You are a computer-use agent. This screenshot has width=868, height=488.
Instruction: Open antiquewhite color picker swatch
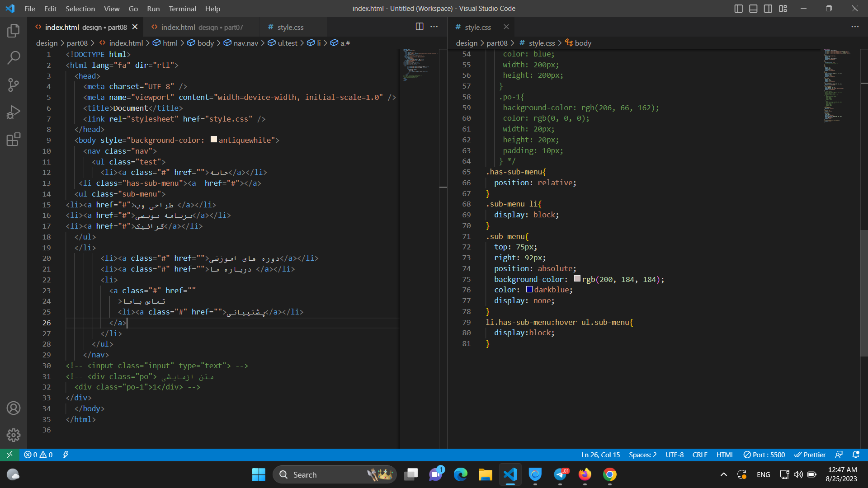pos(214,139)
